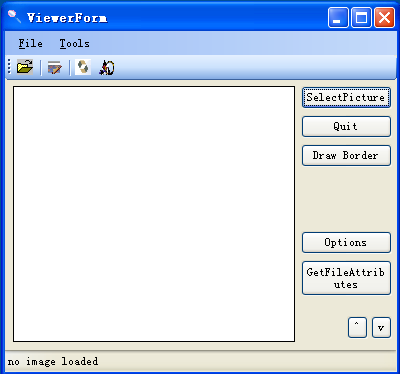
Task: Click the down 'v' button
Action: coord(381,328)
